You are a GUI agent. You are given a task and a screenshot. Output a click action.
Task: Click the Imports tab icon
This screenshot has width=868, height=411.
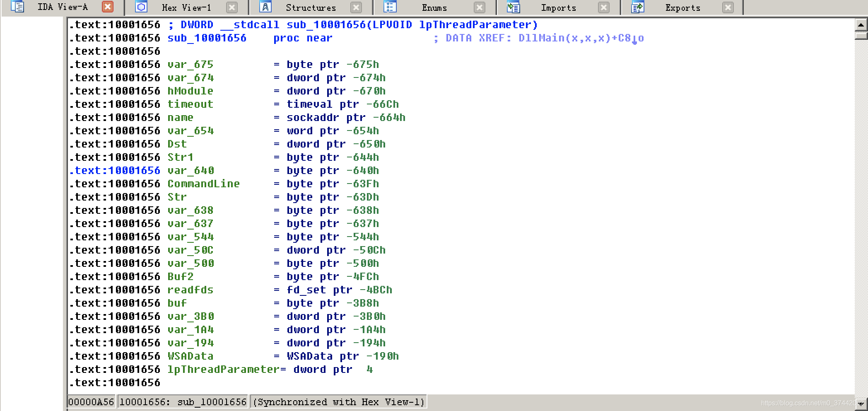point(514,7)
